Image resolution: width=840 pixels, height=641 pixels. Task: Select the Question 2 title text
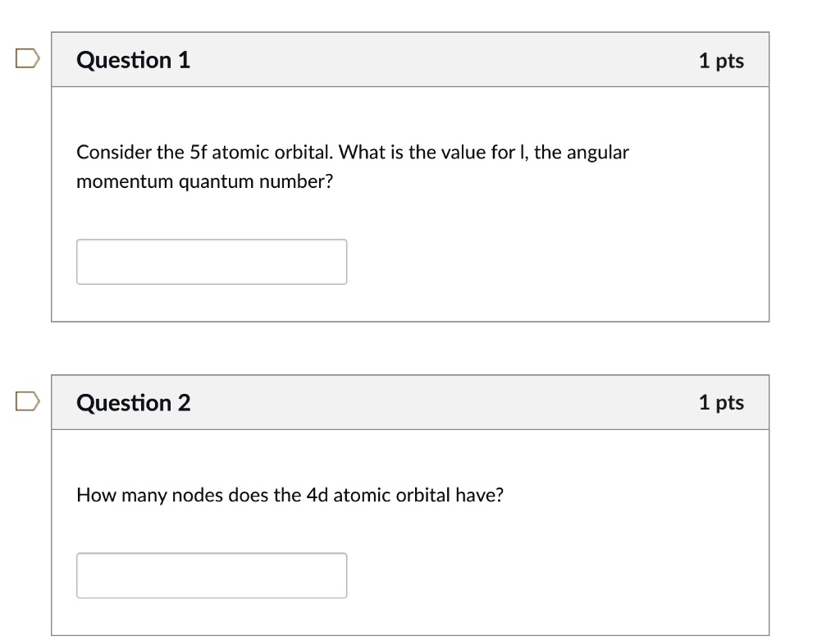[133, 402]
